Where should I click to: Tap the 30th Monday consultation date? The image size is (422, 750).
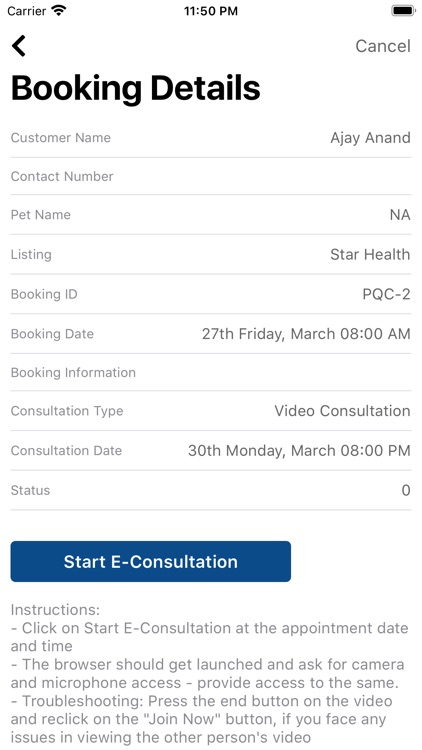[299, 451]
